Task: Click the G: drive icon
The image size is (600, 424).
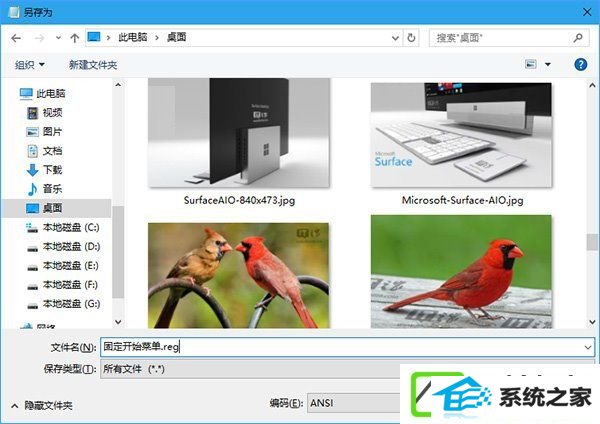Action: pyautogui.click(x=33, y=306)
